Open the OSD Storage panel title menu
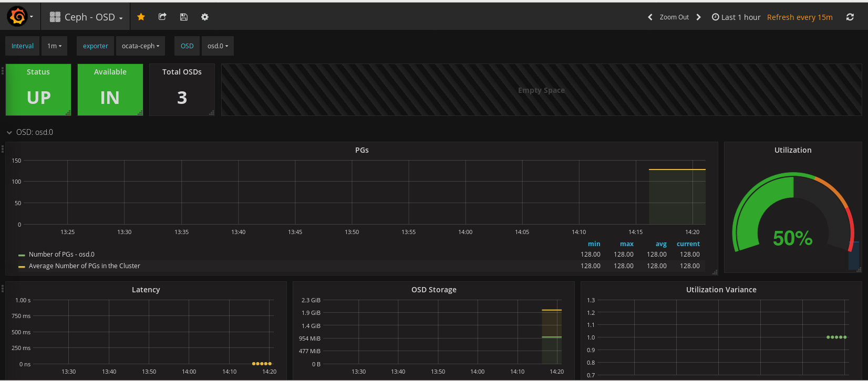 coord(434,290)
